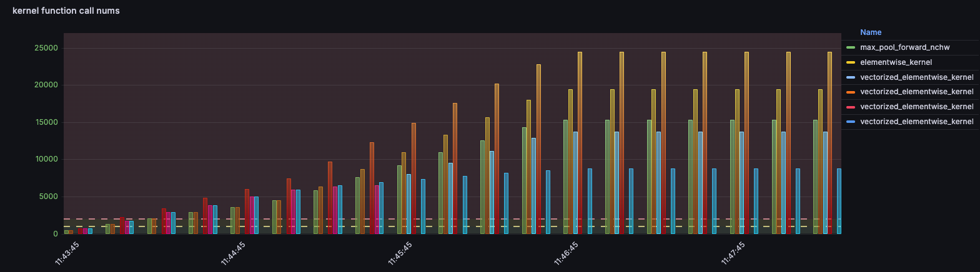Select vectorized_elementwise_kernel label beside light-blue swatch
This screenshot has height=272, width=980.
(x=916, y=77)
